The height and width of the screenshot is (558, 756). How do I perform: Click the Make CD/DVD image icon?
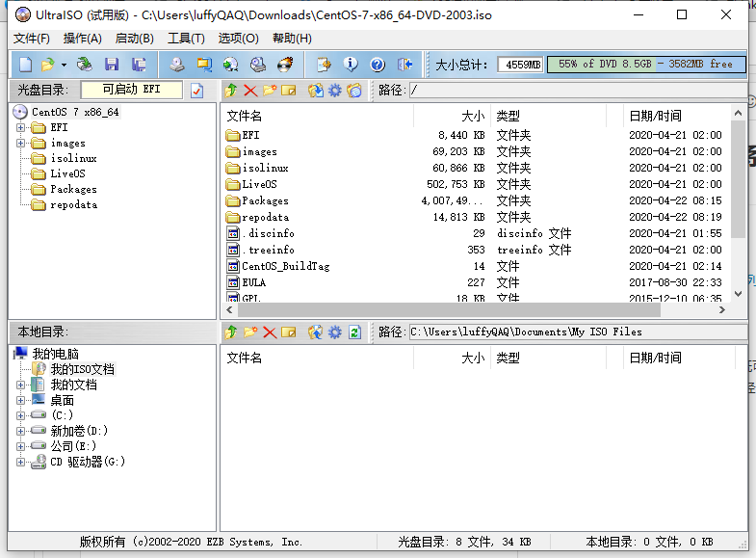click(x=177, y=65)
